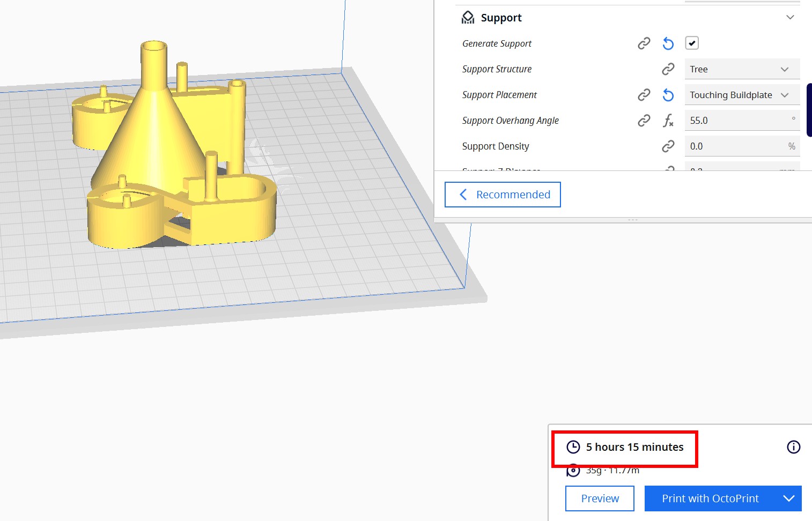Expand the Print with OctoPrint arrow menu
Viewport: 812px width, 521px height.
coord(788,498)
